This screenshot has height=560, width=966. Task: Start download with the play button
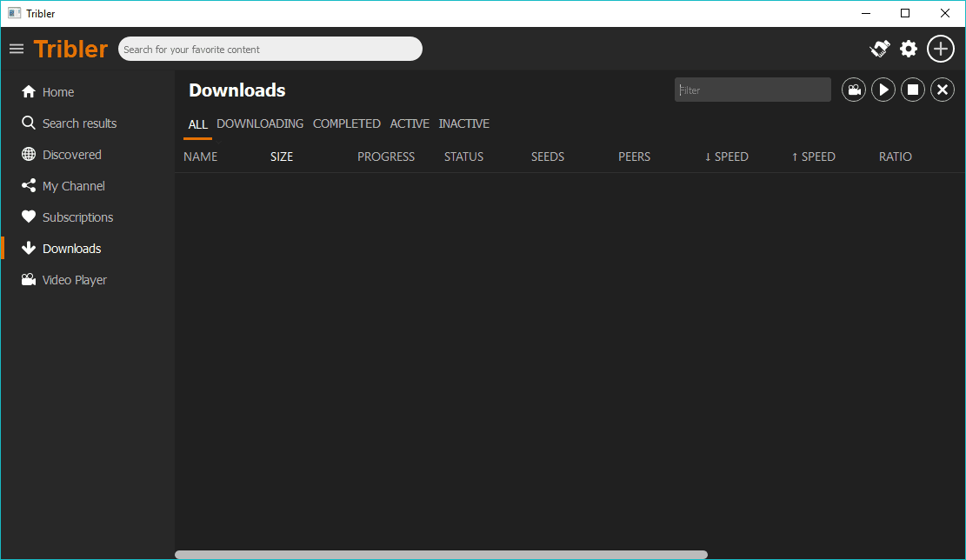click(x=883, y=90)
